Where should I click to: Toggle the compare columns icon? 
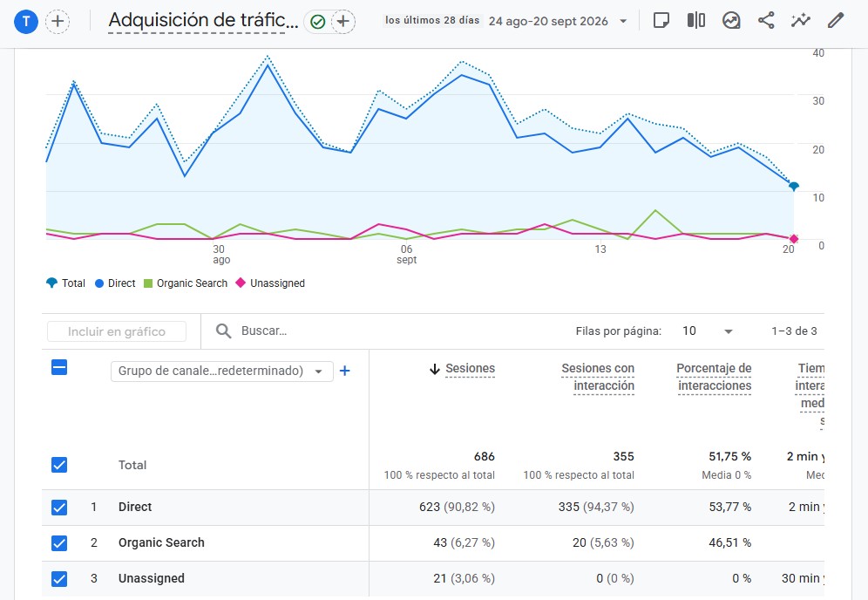(x=696, y=21)
